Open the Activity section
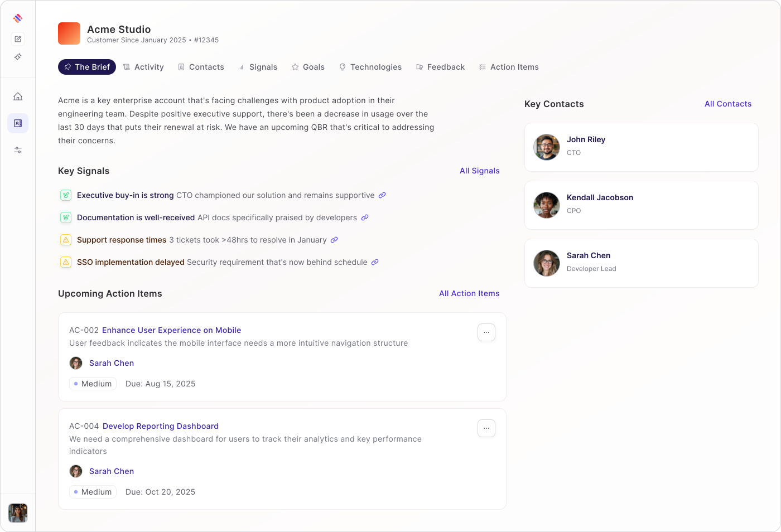 pyautogui.click(x=143, y=67)
